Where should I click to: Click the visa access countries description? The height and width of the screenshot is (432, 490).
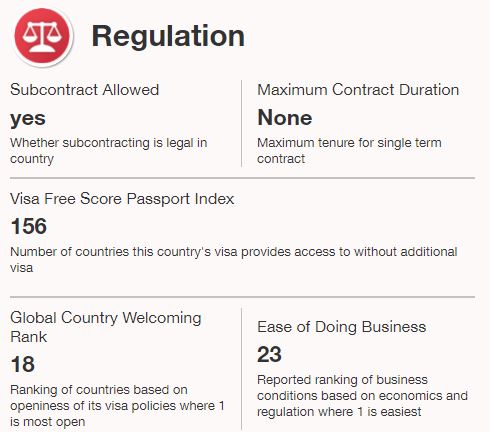tap(234, 260)
